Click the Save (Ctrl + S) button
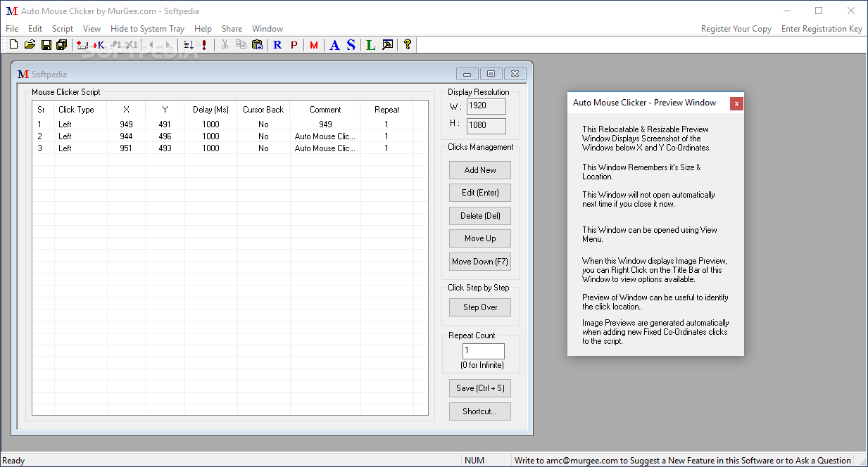Screen dimensions: 868x467 (480, 388)
